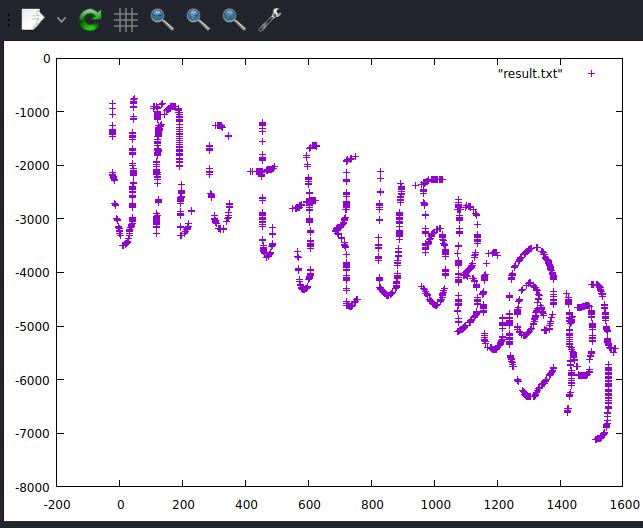Expand the export options dropdown arrow
This screenshot has height=528, width=643.
(x=61, y=19)
